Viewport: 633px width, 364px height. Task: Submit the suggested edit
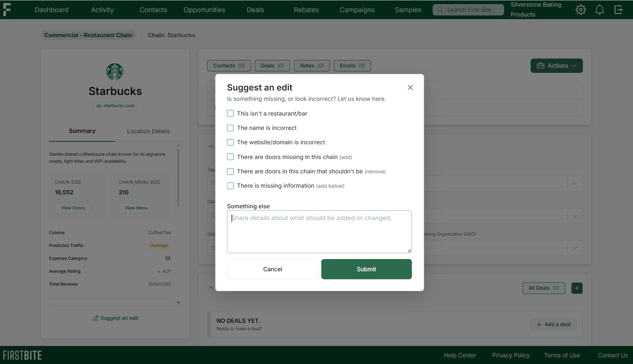[366, 269]
